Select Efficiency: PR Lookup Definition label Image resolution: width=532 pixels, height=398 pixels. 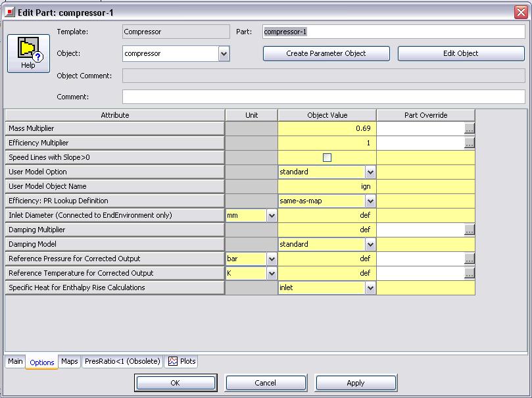[114, 201]
